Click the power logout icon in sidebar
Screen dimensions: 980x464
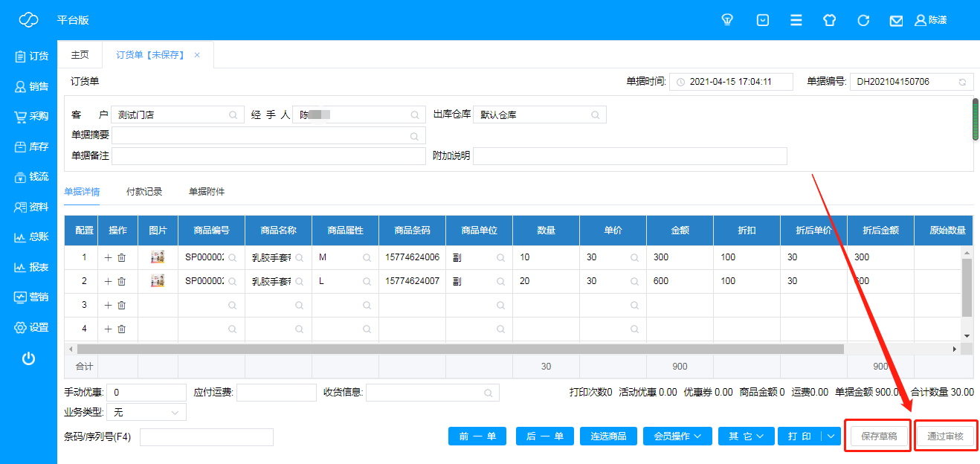coord(28,358)
